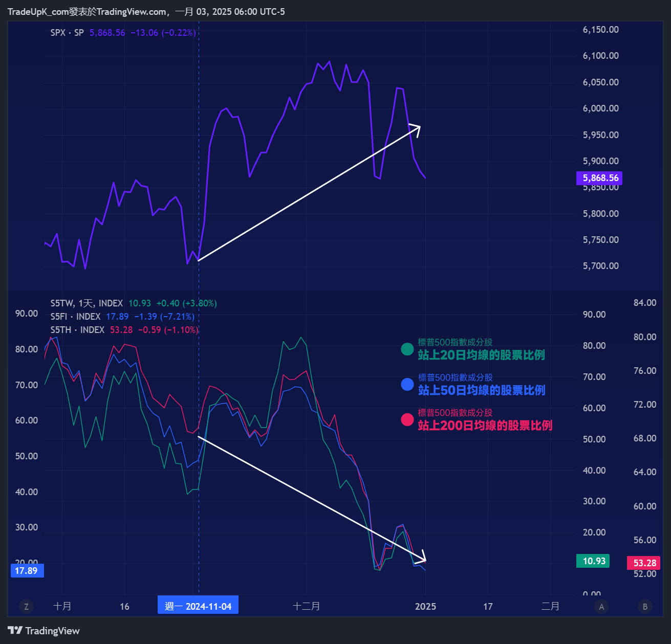The image size is (671, 644).
Task: Click the 2025 label on time axis
Action: pyautogui.click(x=426, y=607)
